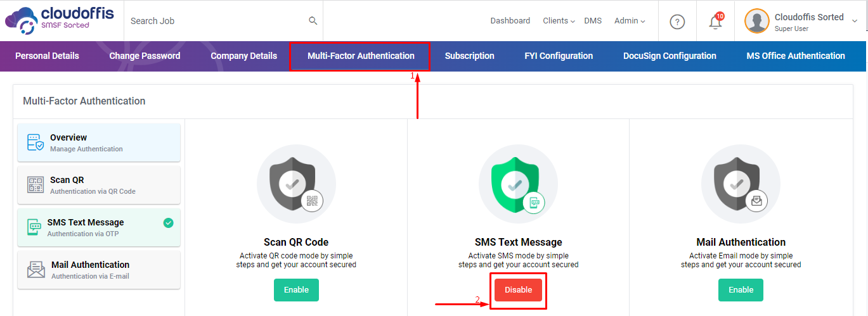The image size is (868, 316).
Task: Click the Mail Authentication envelope icon in sidebar
Action: pyautogui.click(x=36, y=270)
